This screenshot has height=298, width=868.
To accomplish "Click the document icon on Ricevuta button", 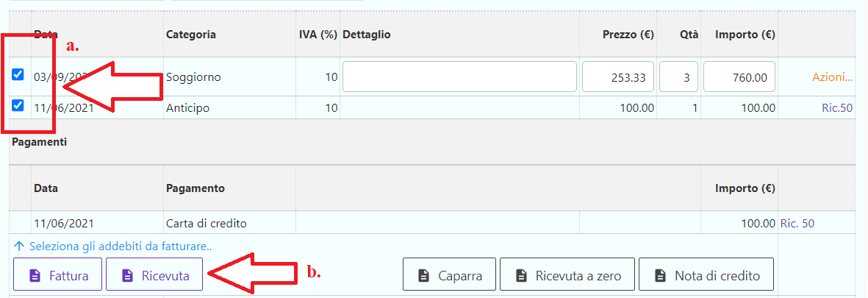I will pos(127,276).
